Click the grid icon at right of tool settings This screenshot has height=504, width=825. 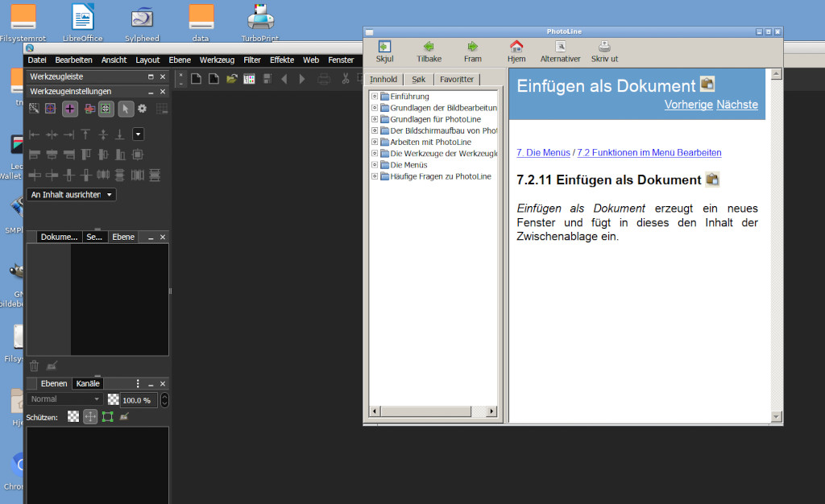162,109
